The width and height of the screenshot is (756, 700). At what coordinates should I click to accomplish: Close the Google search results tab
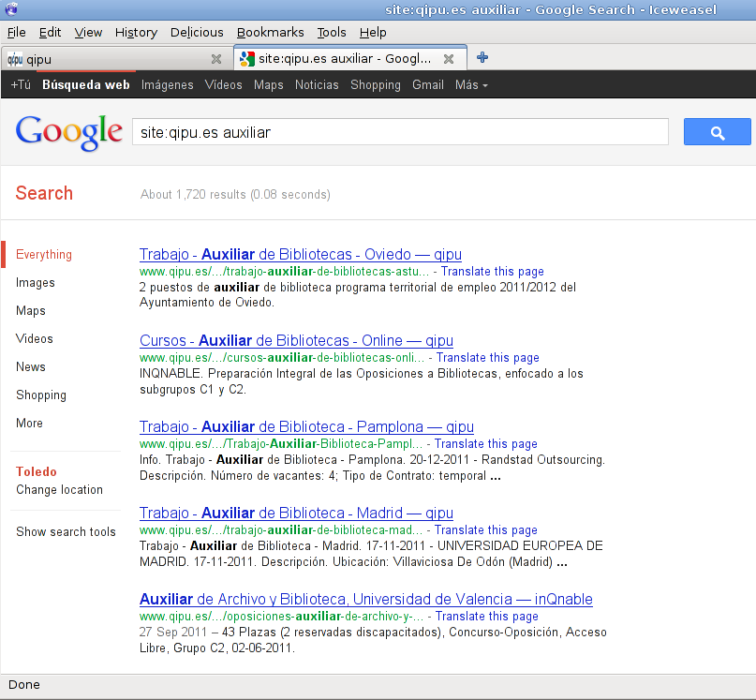449,59
